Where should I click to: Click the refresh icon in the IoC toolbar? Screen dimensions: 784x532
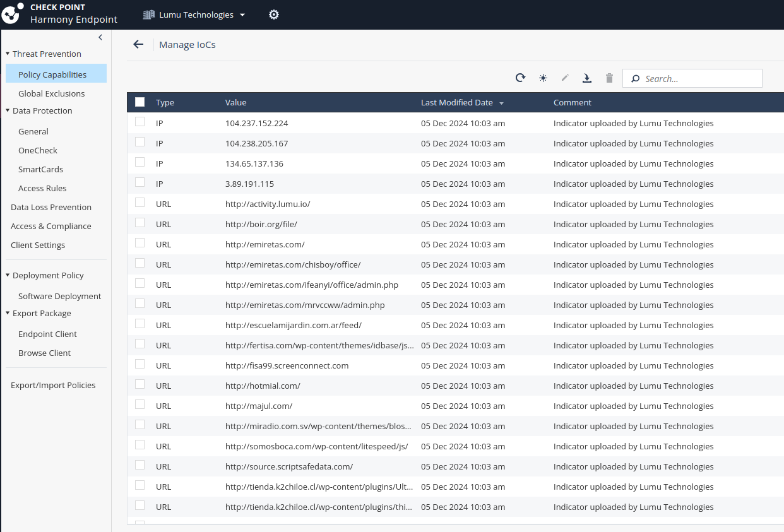coord(520,78)
